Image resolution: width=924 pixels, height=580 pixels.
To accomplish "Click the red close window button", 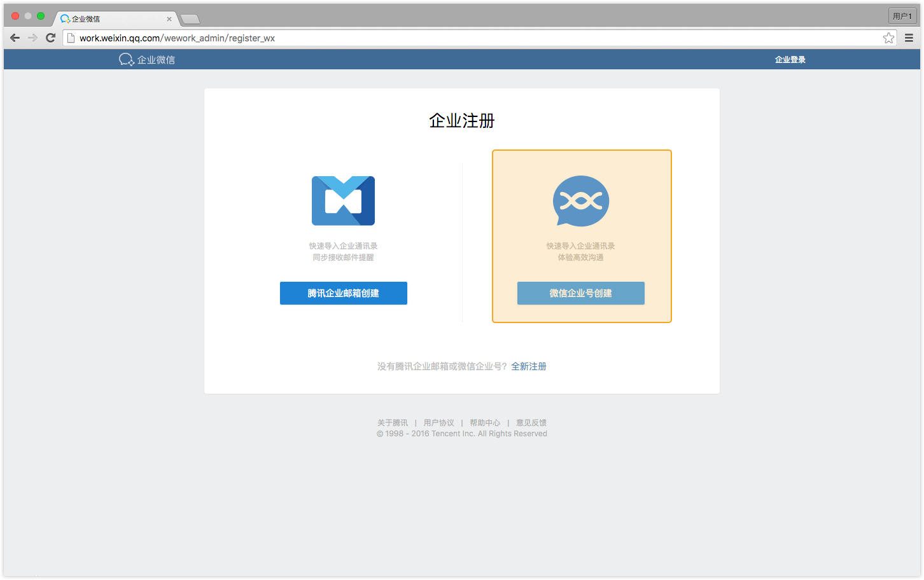I will click(x=15, y=16).
